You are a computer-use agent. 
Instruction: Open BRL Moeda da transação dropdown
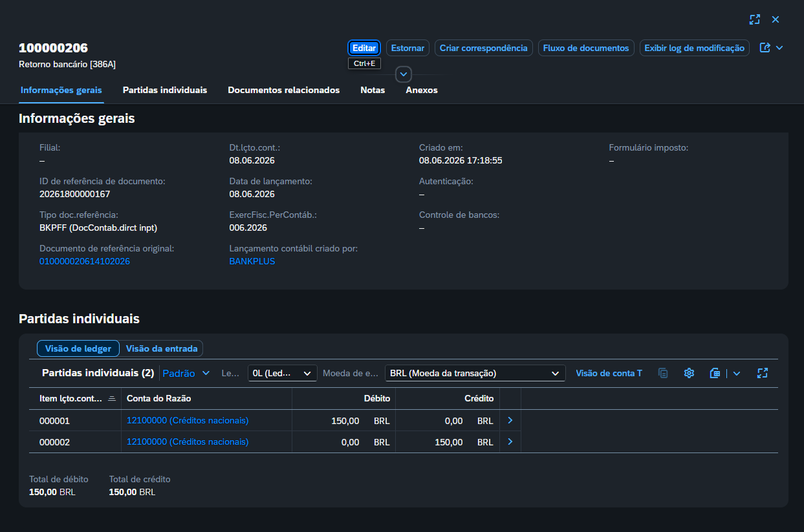click(475, 373)
